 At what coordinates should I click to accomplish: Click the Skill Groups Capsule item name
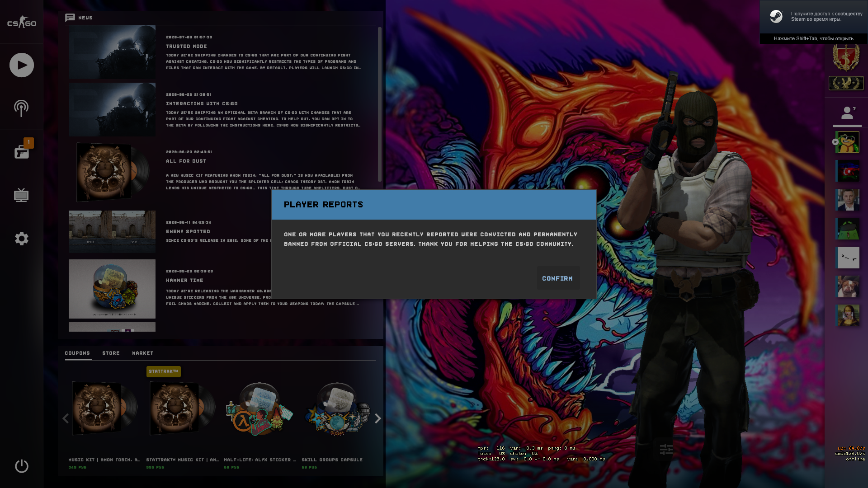(332, 460)
